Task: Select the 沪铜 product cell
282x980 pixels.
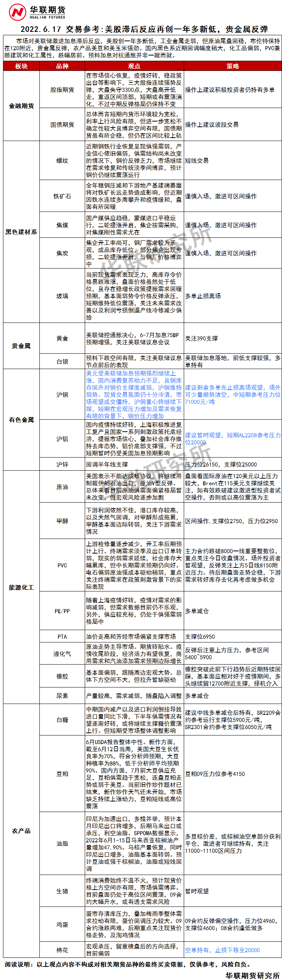Action: (x=62, y=395)
